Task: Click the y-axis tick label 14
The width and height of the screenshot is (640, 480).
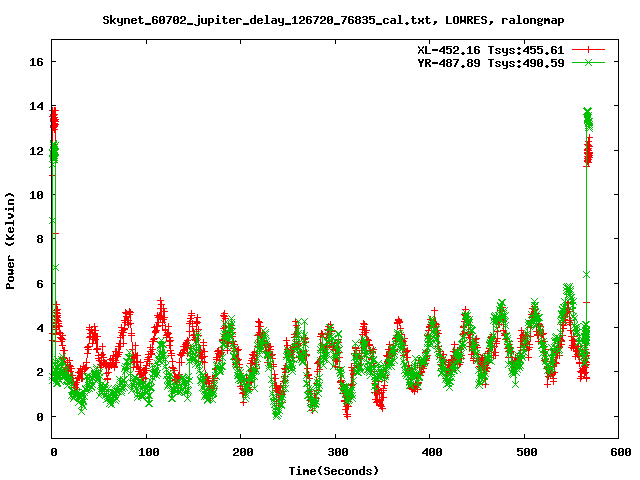Action: tap(36, 106)
